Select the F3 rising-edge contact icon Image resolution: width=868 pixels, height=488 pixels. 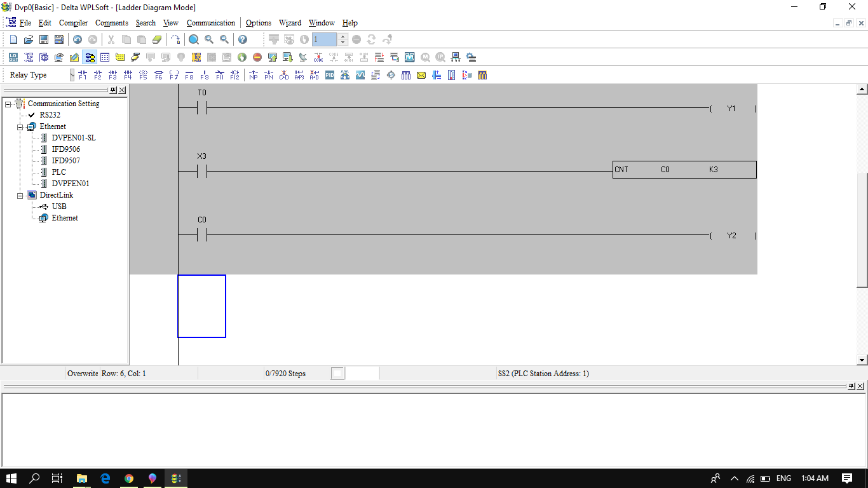(x=113, y=75)
